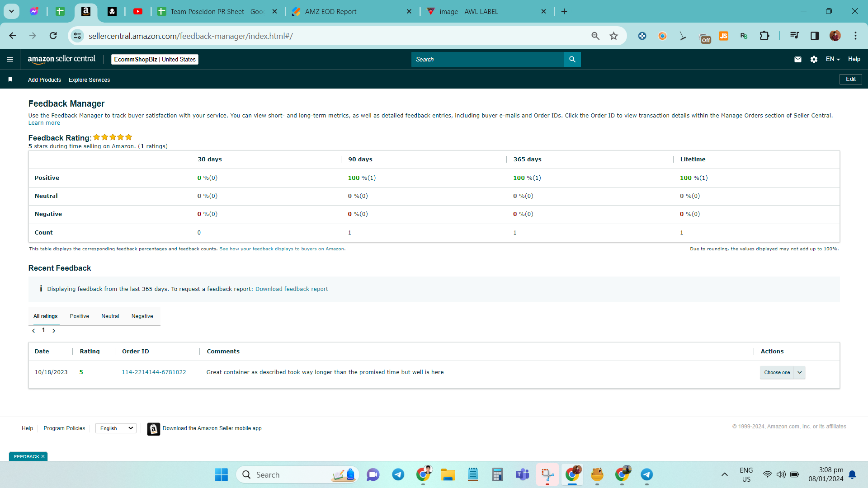Viewport: 868px width, 488px height.
Task: Open the Chrome profile avatar
Action: pos(835,36)
